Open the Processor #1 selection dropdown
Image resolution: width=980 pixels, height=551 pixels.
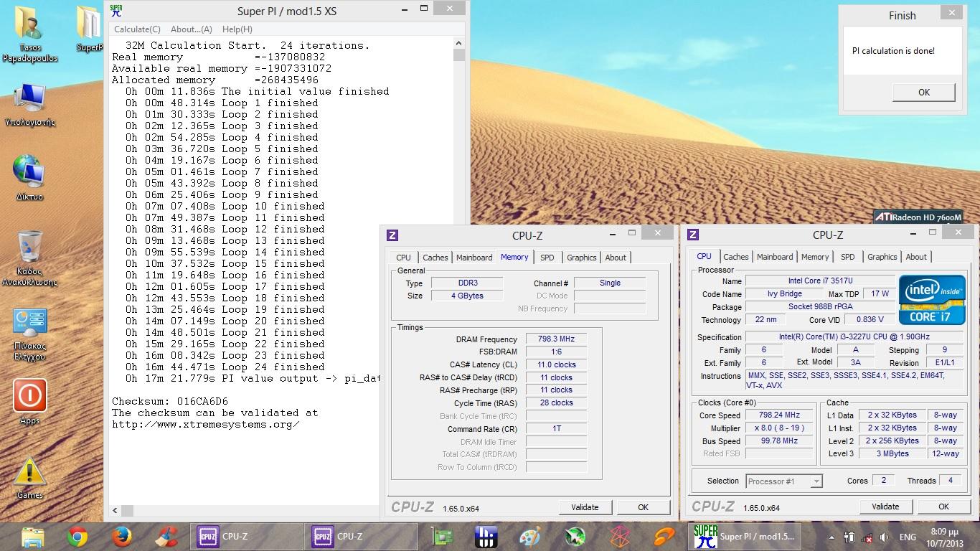click(x=784, y=481)
